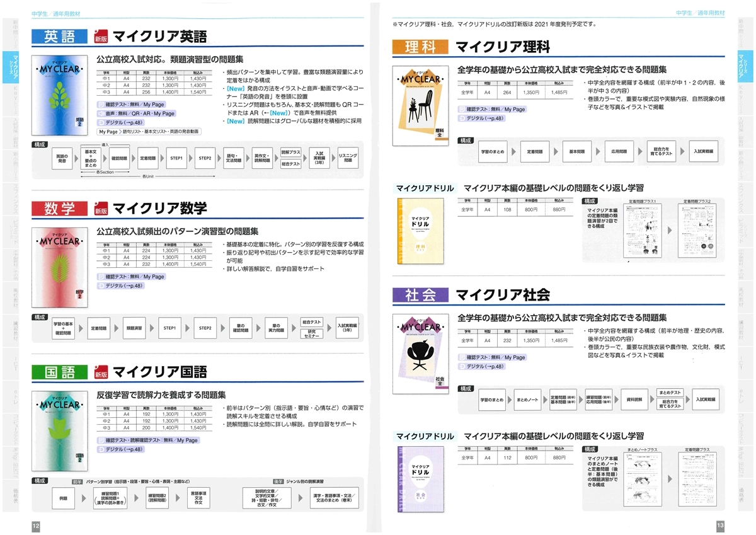The width and height of the screenshot is (756, 535).
Task: Click デジタル(→p.48) in the 社会 section
Action: pyautogui.click(x=481, y=366)
